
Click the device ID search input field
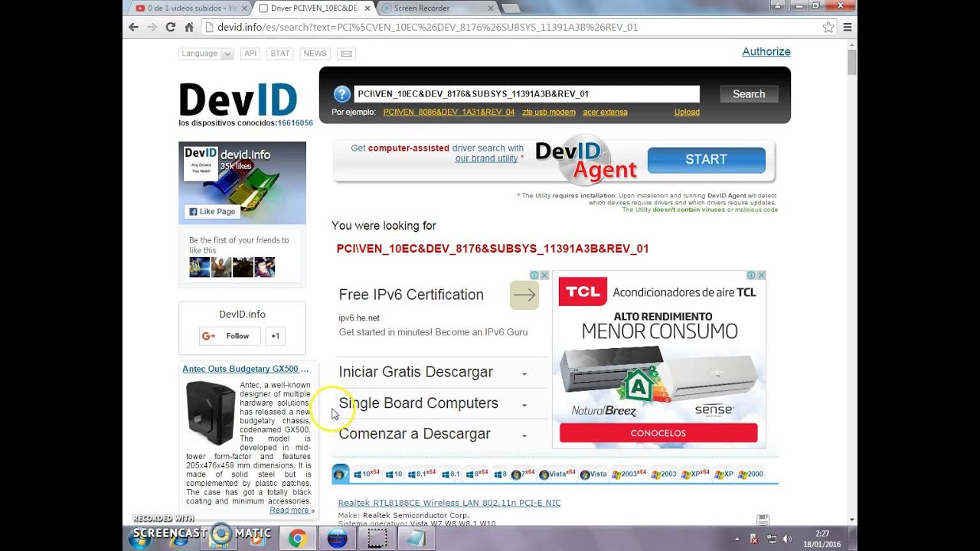pyautogui.click(x=527, y=94)
